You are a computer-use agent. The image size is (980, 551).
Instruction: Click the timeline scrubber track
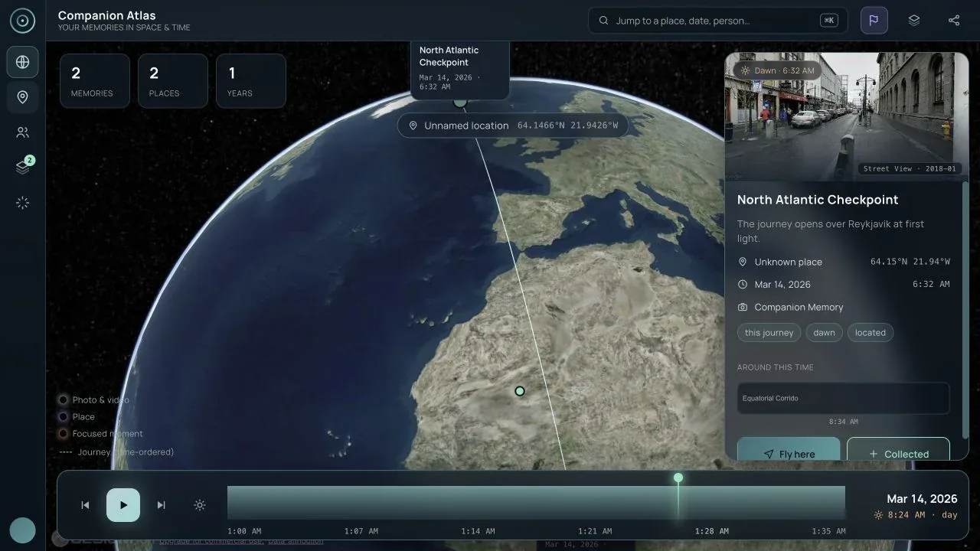click(536, 503)
